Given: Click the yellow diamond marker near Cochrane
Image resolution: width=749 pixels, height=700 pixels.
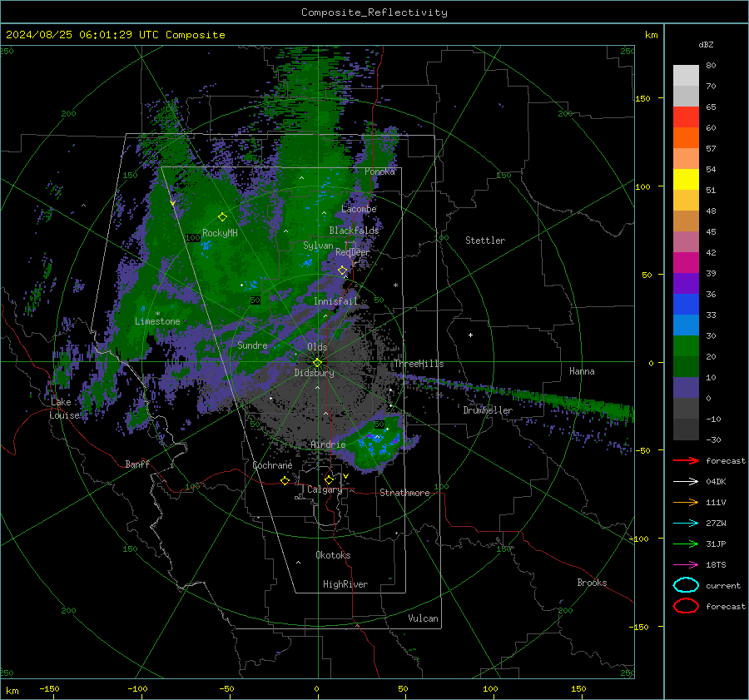Looking at the screenshot, I should tap(285, 480).
